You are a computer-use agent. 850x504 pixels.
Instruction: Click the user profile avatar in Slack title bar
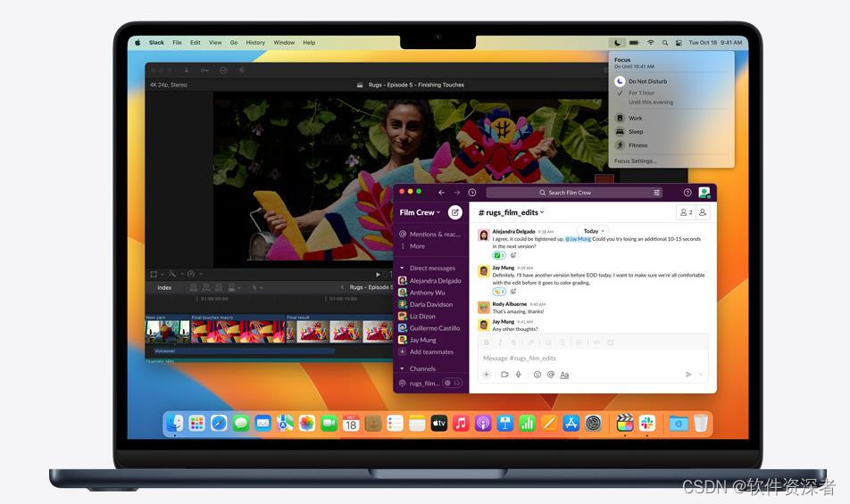coord(704,192)
